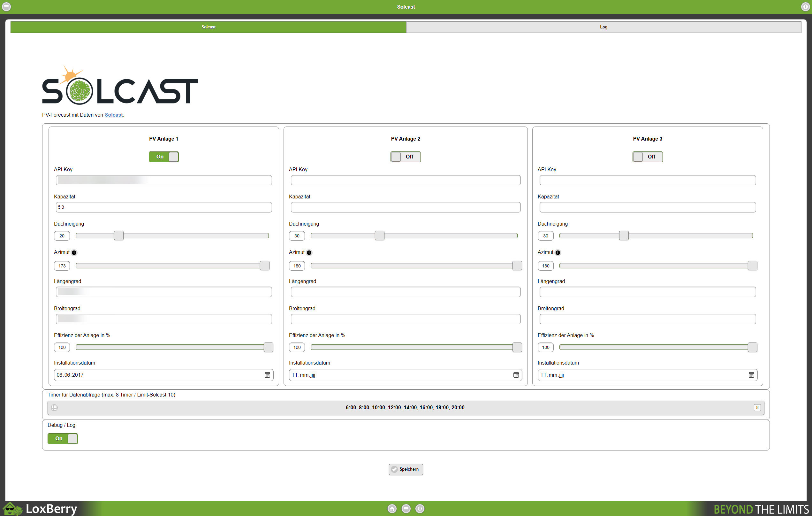The width and height of the screenshot is (812, 516).
Task: Click the Effizienz value box of PV Anlage 2
Action: [297, 347]
